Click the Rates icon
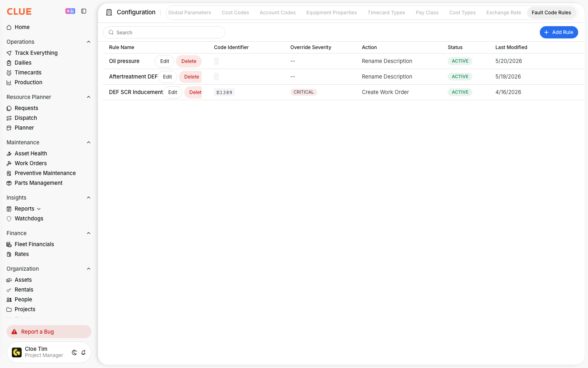 (x=9, y=254)
